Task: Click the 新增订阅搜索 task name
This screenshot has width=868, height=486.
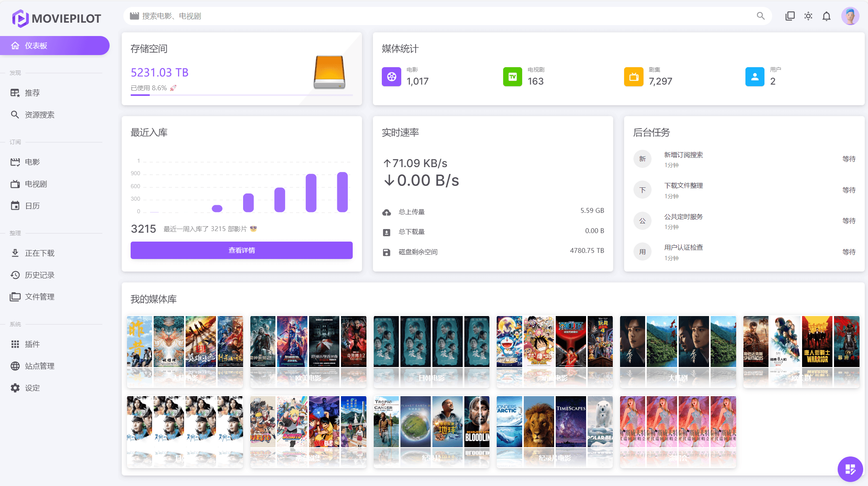Action: coord(684,155)
